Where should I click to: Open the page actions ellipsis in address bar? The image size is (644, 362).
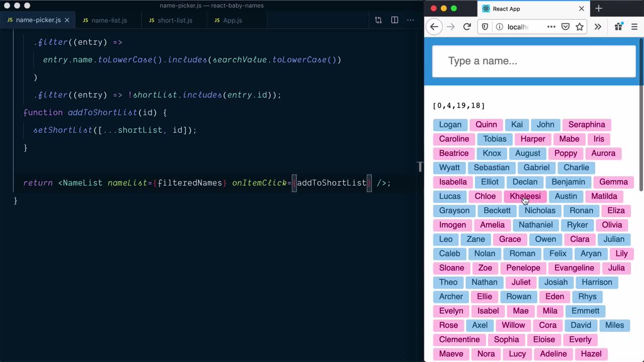[551, 27]
